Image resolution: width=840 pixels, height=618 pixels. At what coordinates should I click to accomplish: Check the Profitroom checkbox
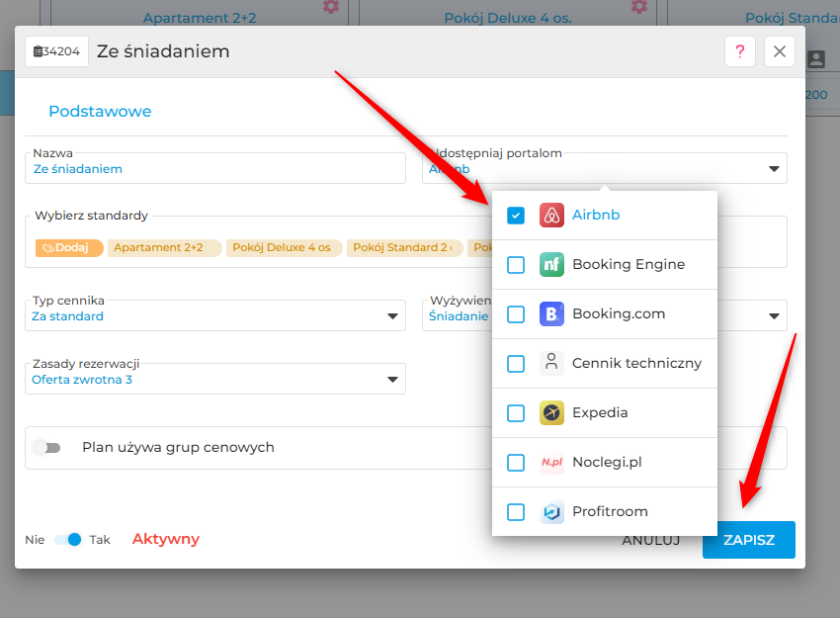pyautogui.click(x=515, y=512)
